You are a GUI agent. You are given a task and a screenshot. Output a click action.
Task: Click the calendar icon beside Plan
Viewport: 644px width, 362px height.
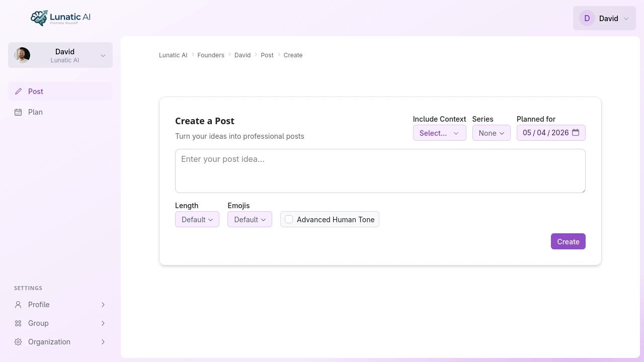pyautogui.click(x=18, y=112)
